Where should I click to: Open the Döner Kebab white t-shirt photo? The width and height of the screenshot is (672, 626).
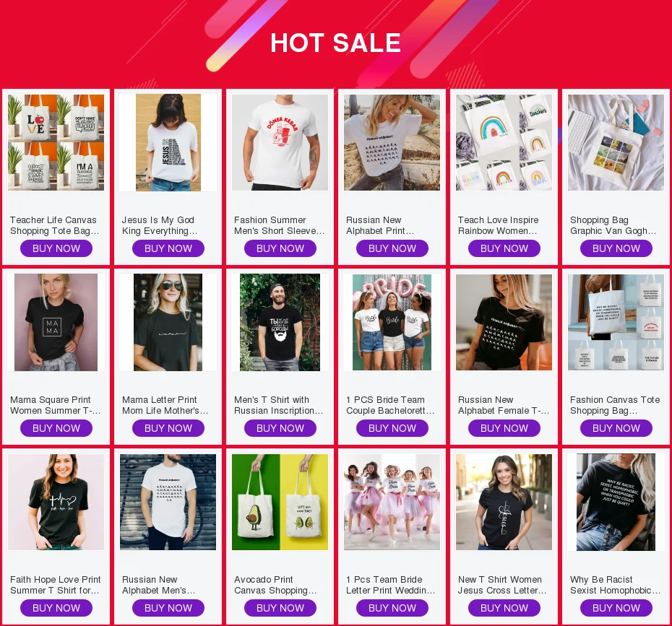pyautogui.click(x=280, y=142)
